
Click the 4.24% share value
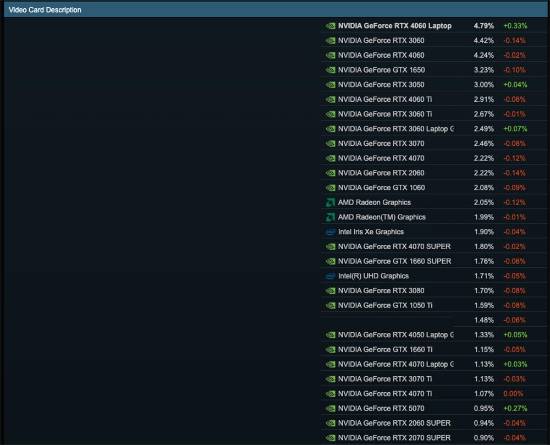coord(484,55)
